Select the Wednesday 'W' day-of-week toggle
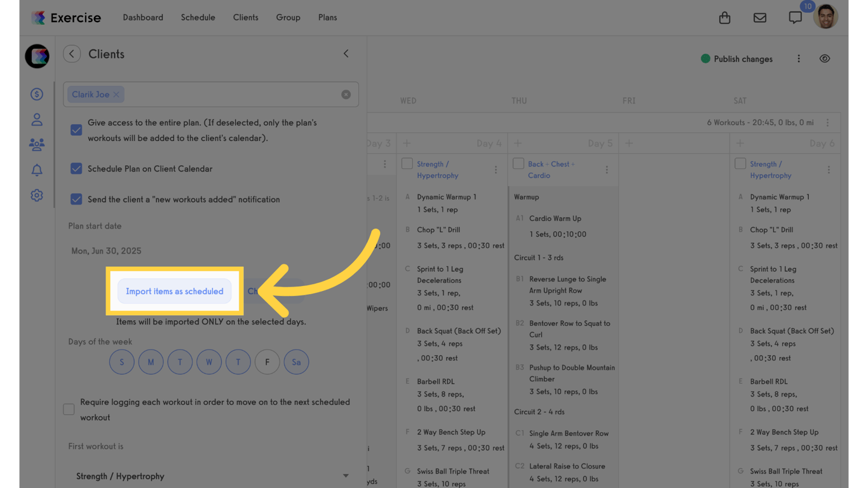This screenshot has width=868, height=488. [x=209, y=362]
